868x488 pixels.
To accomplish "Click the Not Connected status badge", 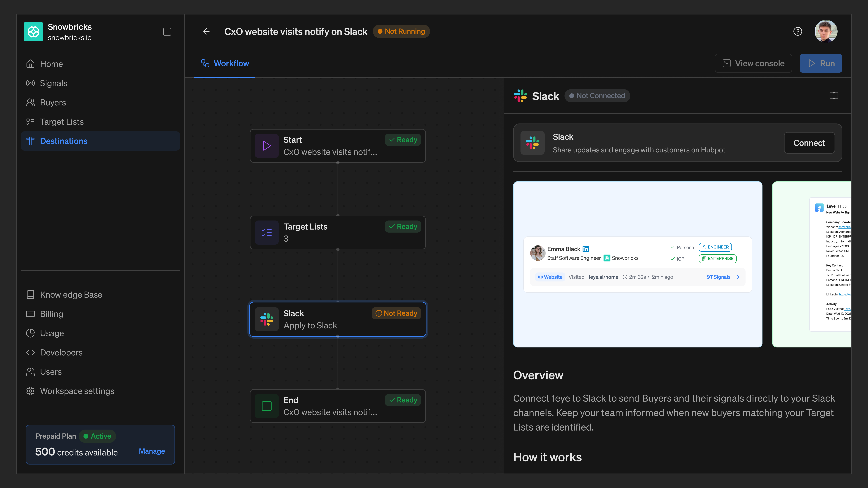I will [597, 96].
